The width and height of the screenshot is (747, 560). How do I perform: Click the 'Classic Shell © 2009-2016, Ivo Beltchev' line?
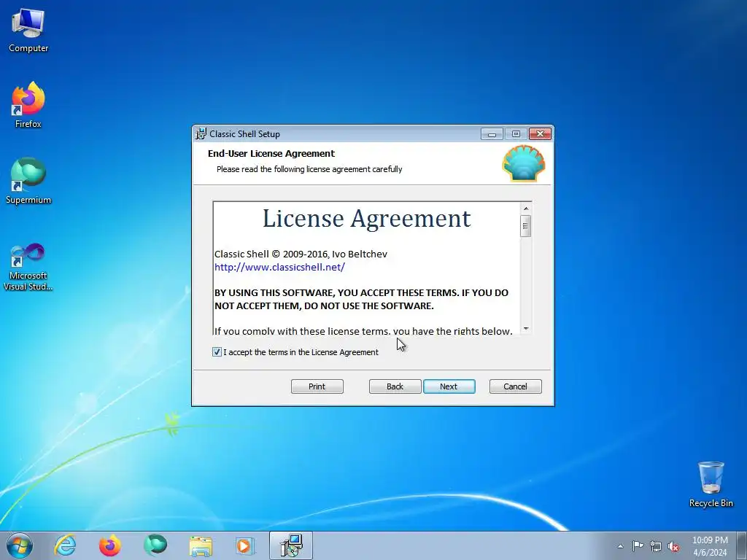(301, 254)
